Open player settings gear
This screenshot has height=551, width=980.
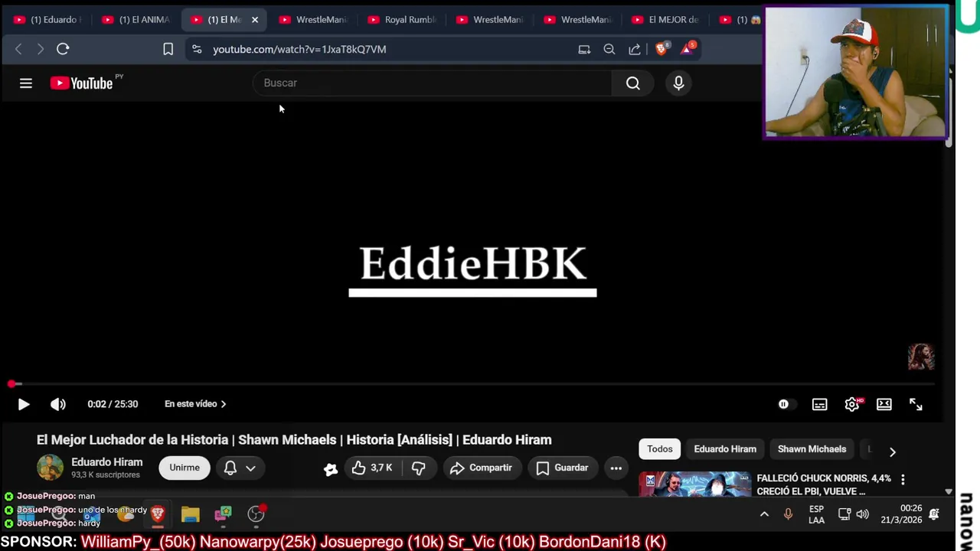[852, 404]
